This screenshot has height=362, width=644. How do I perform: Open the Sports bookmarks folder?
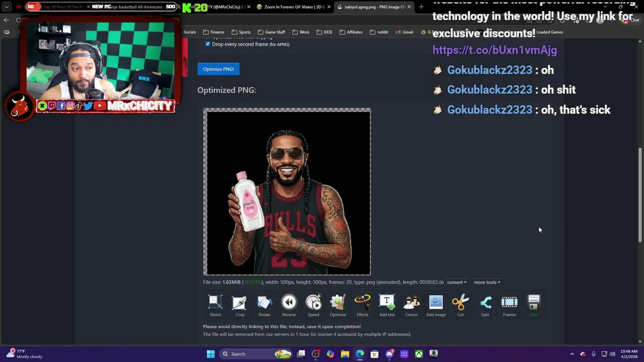241,32
